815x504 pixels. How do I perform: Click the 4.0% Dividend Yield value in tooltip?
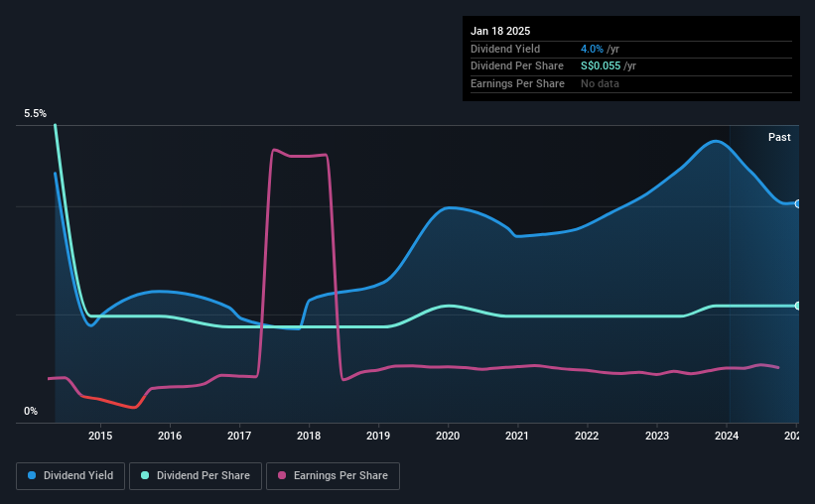[592, 49]
